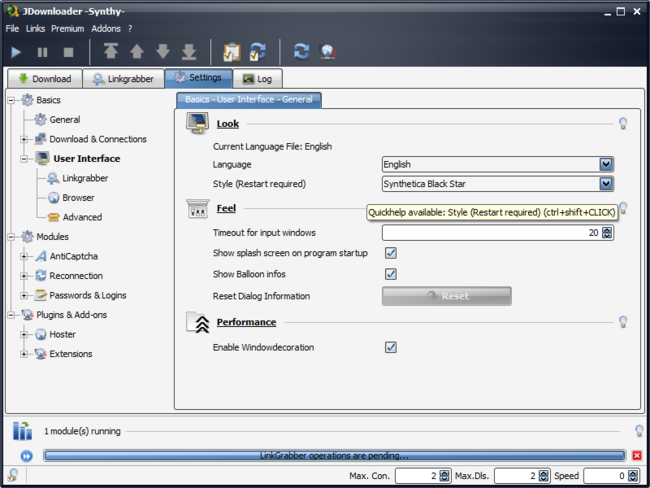Screen dimensions: 650x488
Task: Open the Links menu
Action: 35,29
